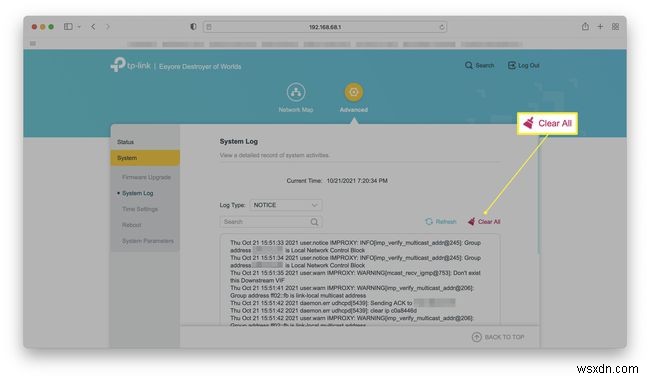The image size is (650, 379).
Task: Click the 192.168.68.1 address bar
Action: pos(325,27)
